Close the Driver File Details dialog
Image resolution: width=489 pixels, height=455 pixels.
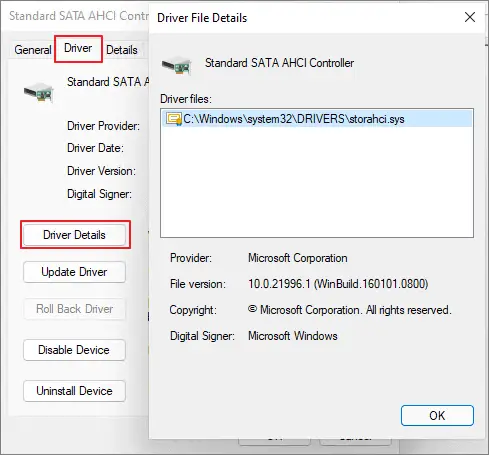pos(470,17)
